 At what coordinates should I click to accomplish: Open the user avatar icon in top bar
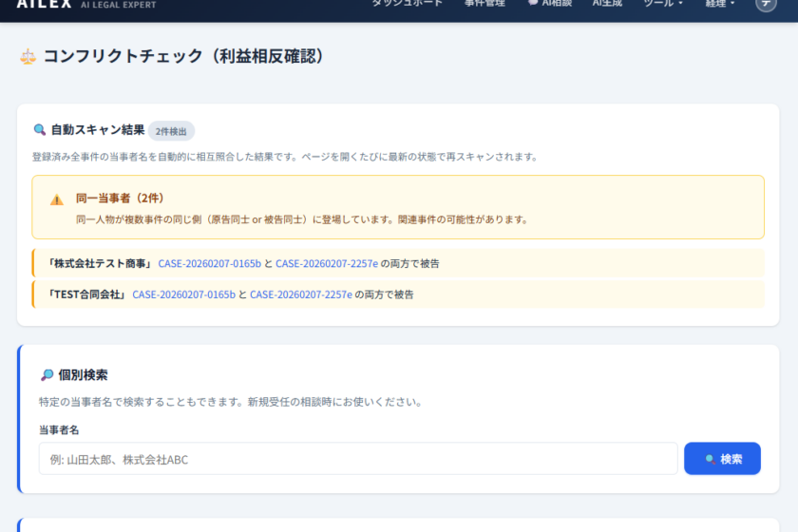point(766,4)
